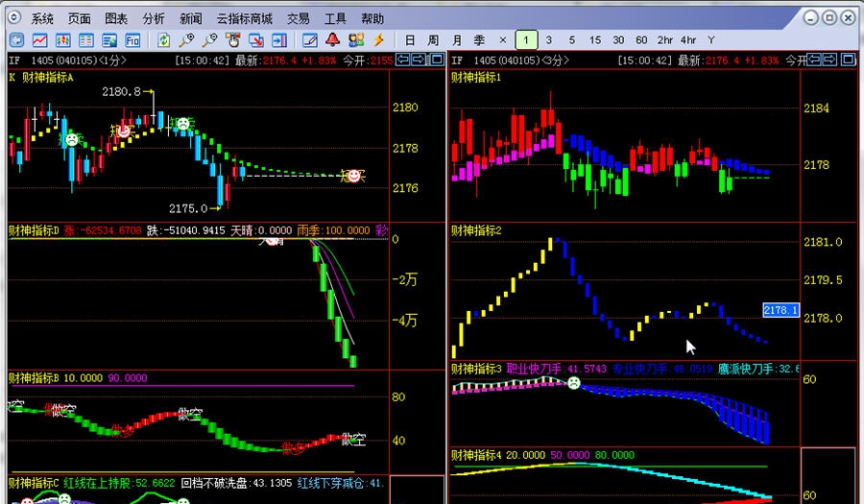Open the 云指标商城 menu
The height and width of the screenshot is (504, 864).
tap(244, 19)
